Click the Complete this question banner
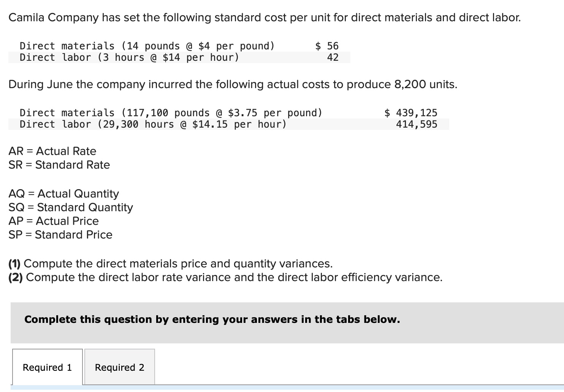Screen dimensions: 564x392 [x=212, y=319]
